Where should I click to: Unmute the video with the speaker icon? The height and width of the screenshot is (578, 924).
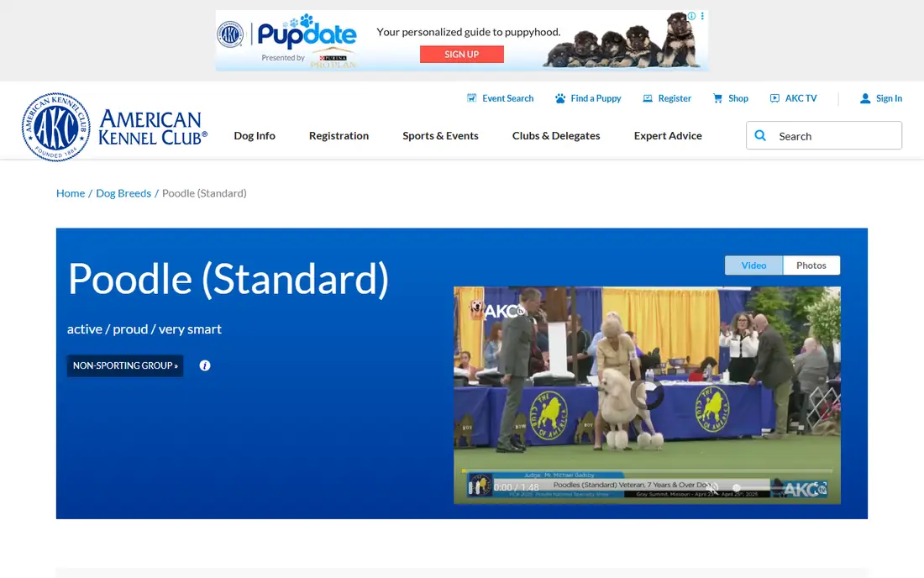(712, 488)
